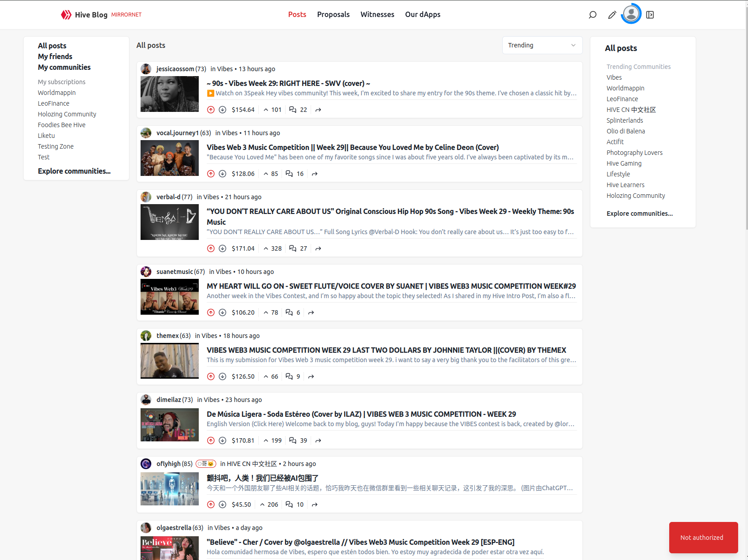Image resolution: width=748 pixels, height=560 pixels.
Task: Upvote the oflyhigh post
Action: [211, 504]
